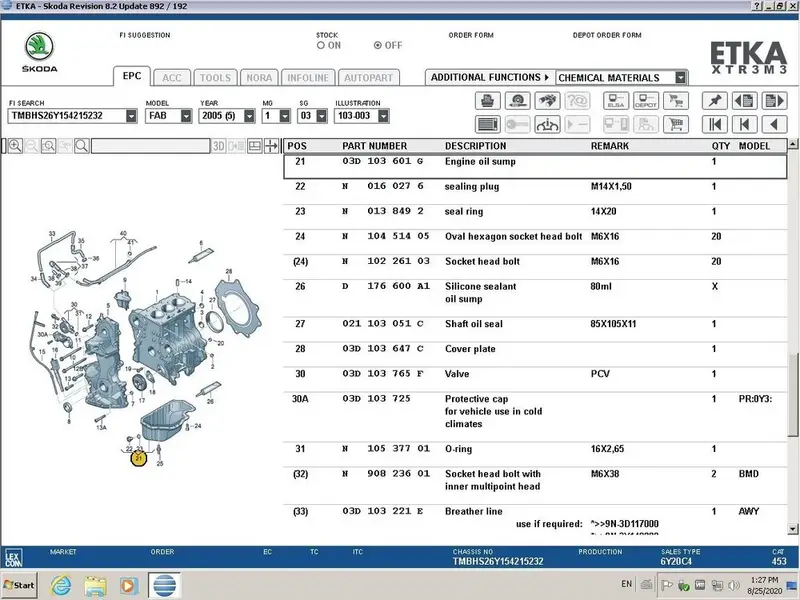Click the PART NUMBER column header
This screenshot has height=600, width=800.
tap(374, 146)
